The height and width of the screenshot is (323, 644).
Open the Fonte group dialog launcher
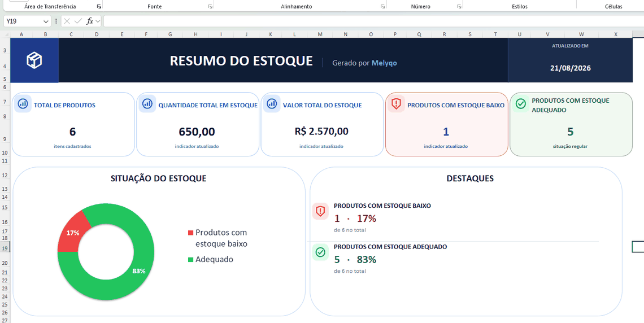[210, 7]
